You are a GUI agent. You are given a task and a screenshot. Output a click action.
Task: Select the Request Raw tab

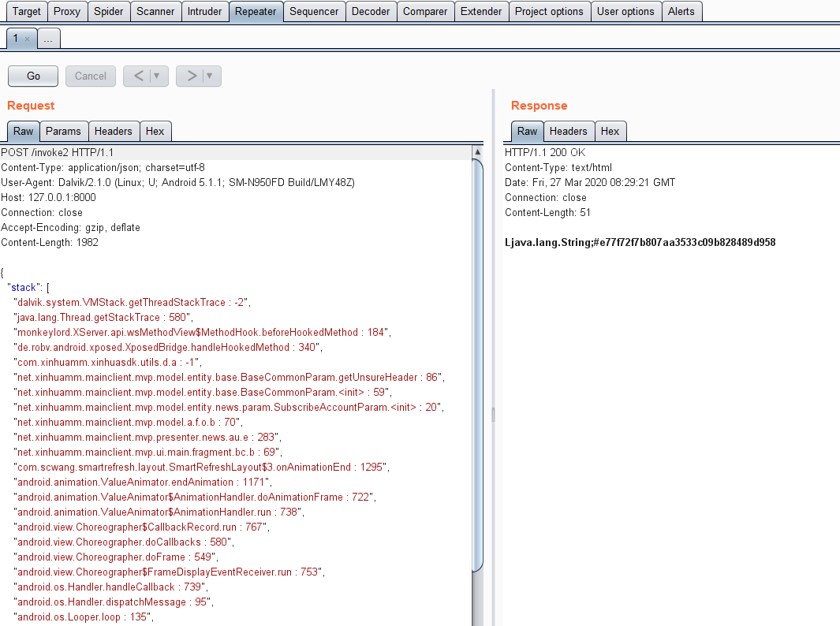point(23,131)
